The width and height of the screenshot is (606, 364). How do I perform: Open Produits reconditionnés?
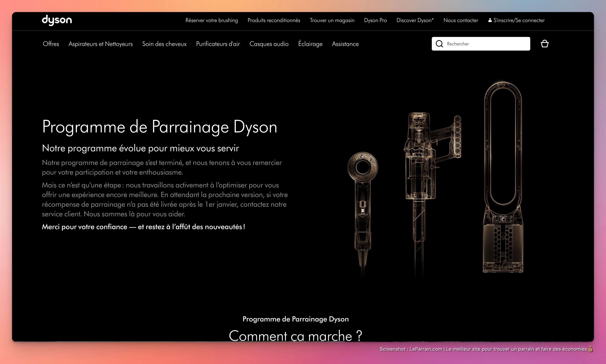pyautogui.click(x=274, y=20)
